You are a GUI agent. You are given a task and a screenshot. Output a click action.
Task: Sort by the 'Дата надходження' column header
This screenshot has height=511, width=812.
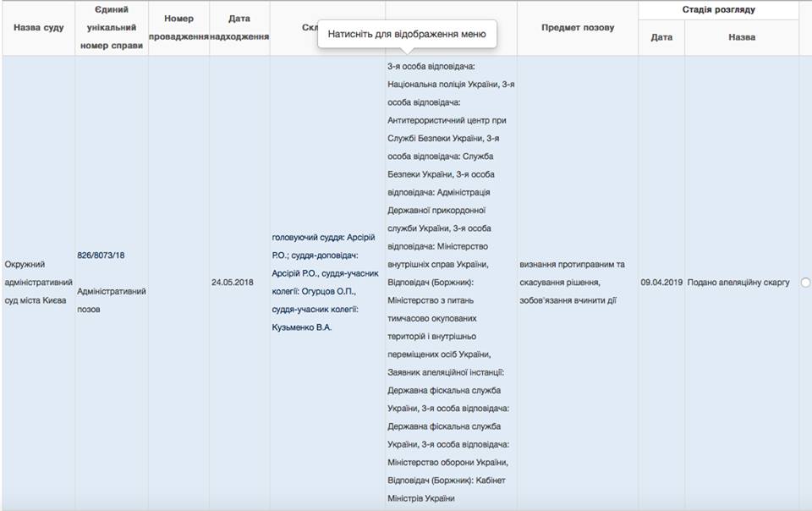239,28
